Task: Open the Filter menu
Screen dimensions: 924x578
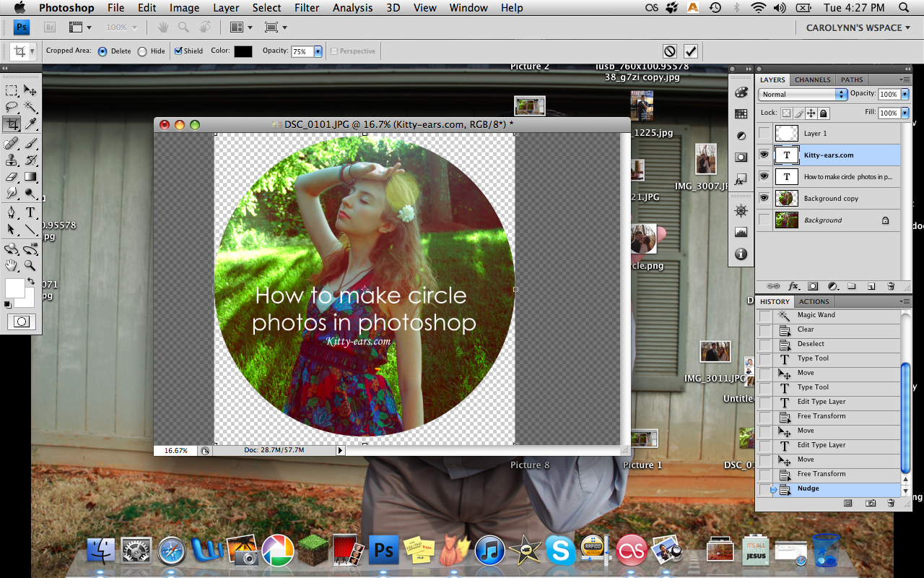Action: point(307,8)
